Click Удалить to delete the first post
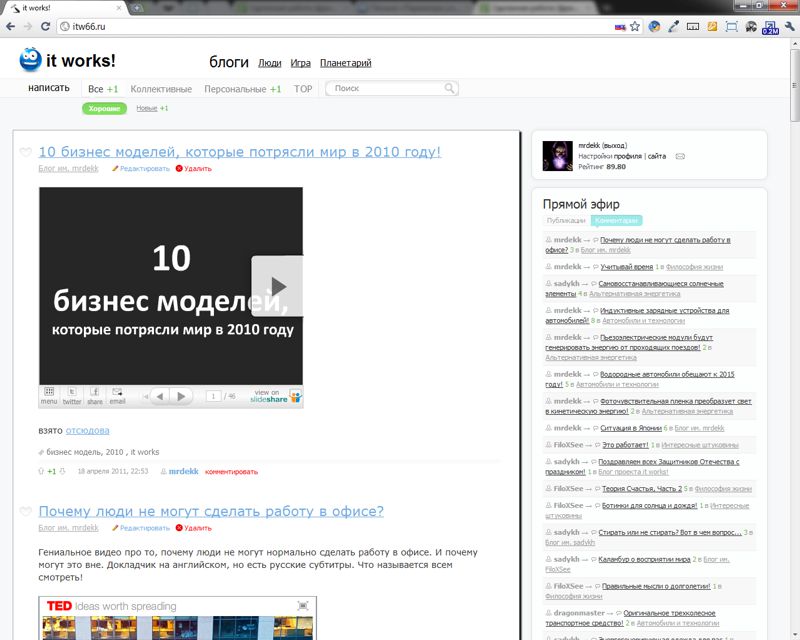 tap(197, 169)
